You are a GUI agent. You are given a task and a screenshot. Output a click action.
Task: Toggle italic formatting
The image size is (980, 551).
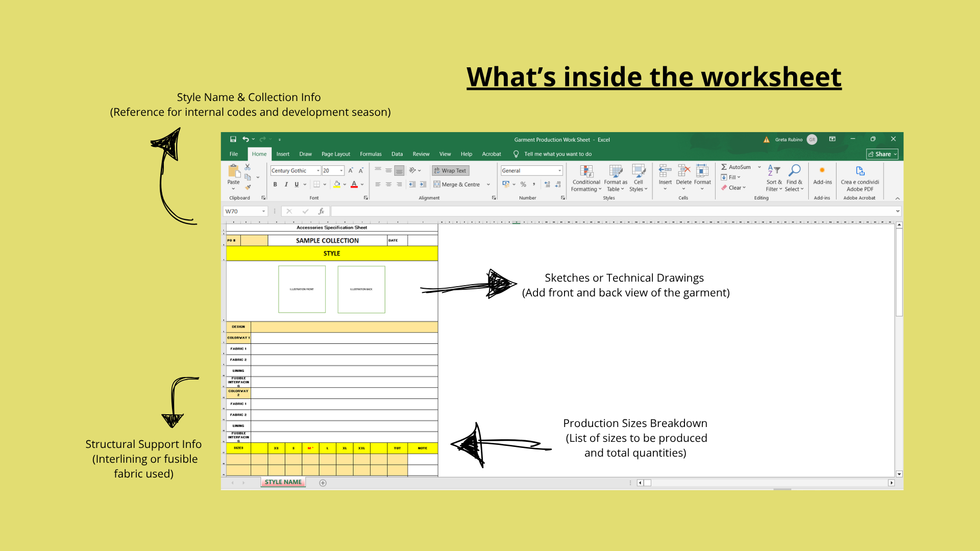[286, 184]
